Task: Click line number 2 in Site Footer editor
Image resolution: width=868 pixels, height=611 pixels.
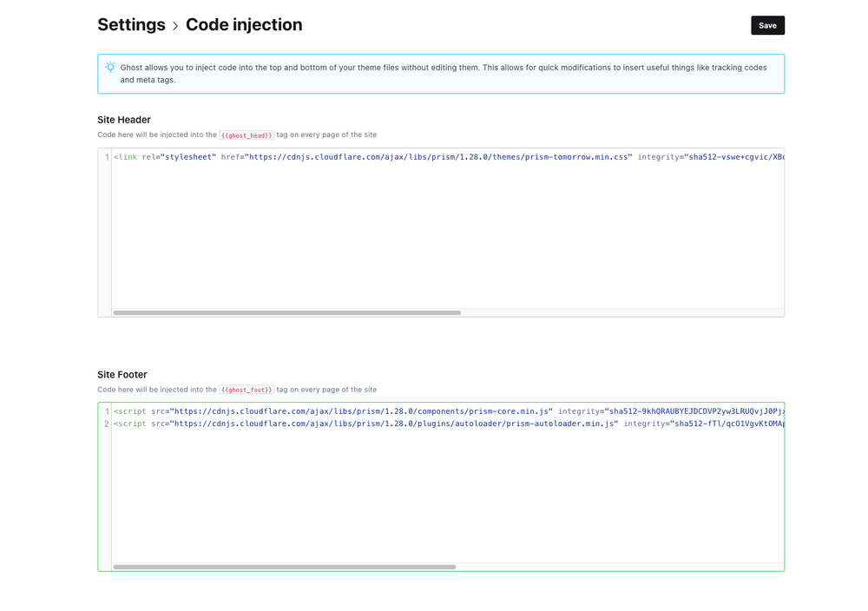Action: 105,424
